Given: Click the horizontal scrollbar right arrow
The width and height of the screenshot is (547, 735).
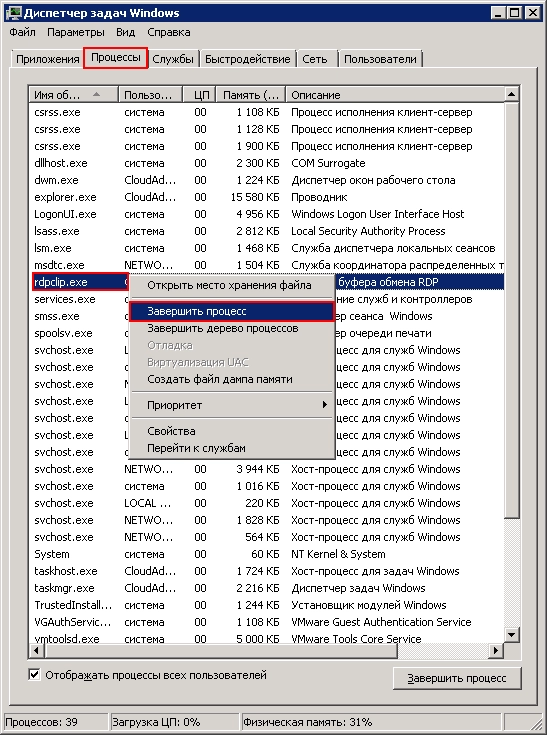Looking at the screenshot, I should 496,651.
